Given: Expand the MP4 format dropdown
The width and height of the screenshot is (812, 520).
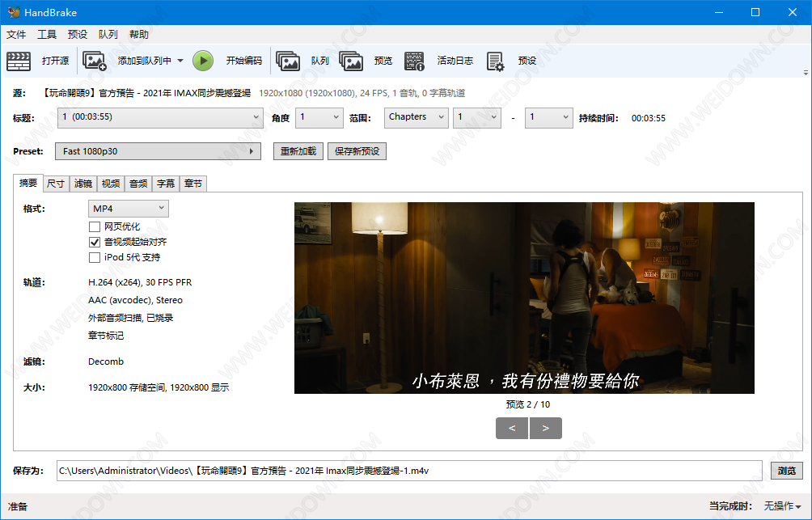Looking at the screenshot, I should pos(129,209).
